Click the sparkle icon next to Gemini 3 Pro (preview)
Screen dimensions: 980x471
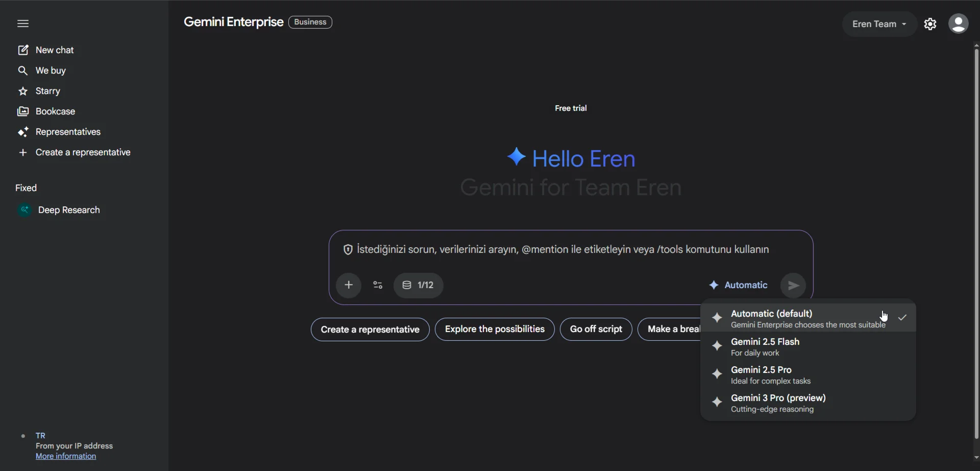pyautogui.click(x=717, y=403)
